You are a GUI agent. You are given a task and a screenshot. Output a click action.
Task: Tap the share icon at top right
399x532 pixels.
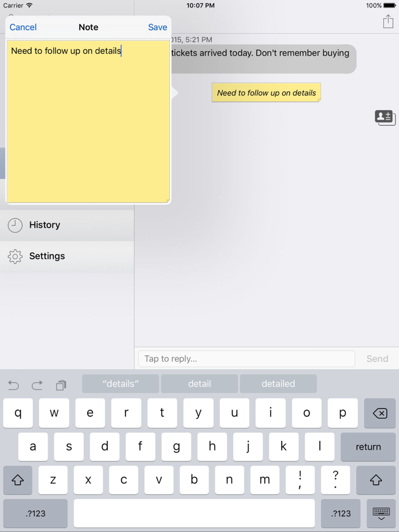[388, 21]
